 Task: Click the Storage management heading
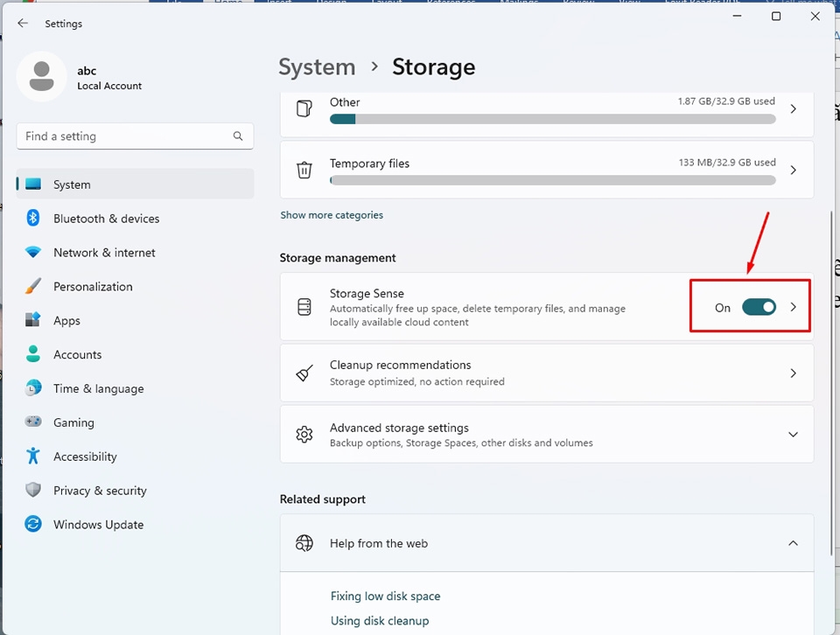pos(338,257)
